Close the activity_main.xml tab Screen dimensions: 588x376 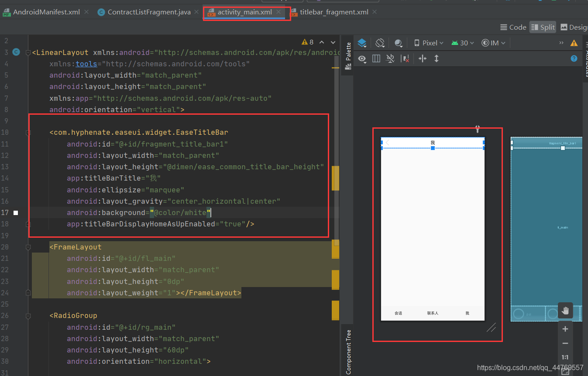click(279, 12)
